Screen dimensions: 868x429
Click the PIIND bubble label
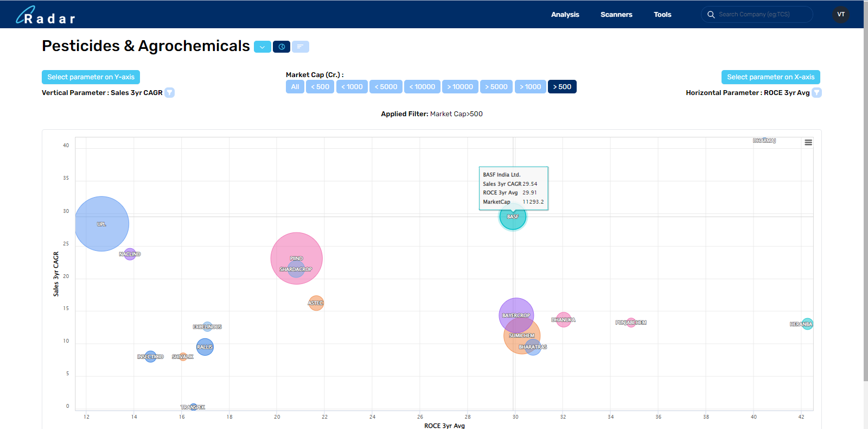pos(296,258)
